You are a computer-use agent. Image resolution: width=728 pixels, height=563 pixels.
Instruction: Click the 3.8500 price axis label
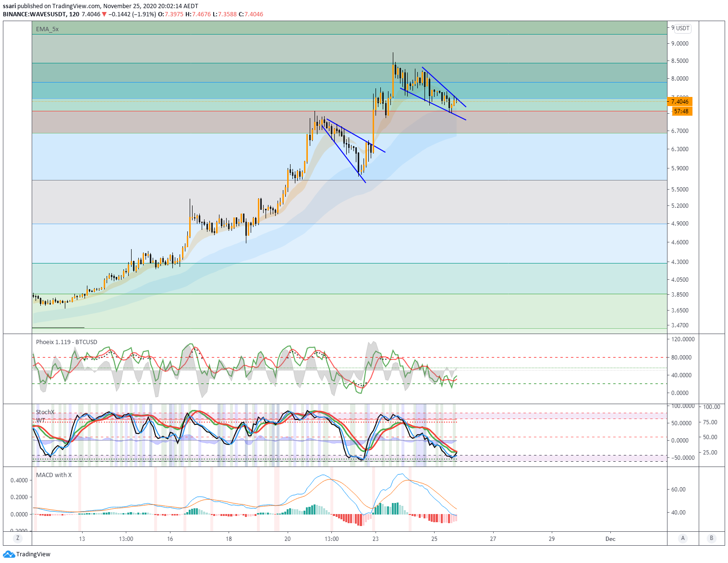click(x=680, y=295)
